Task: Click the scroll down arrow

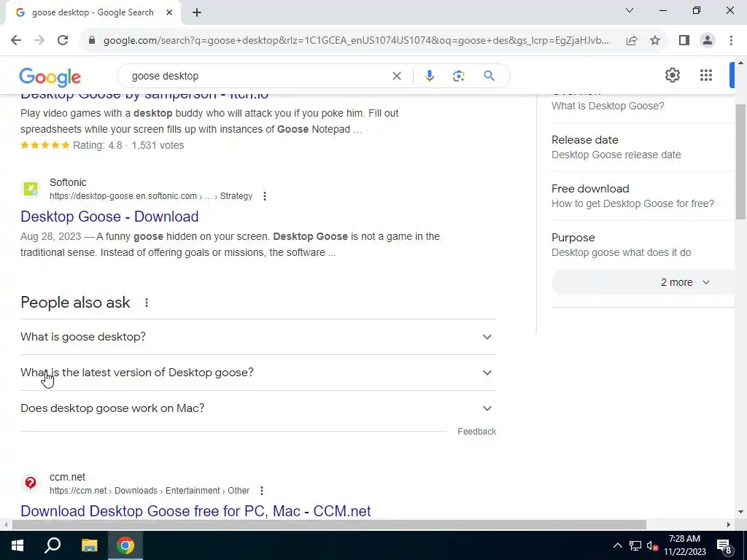Action: click(741, 513)
